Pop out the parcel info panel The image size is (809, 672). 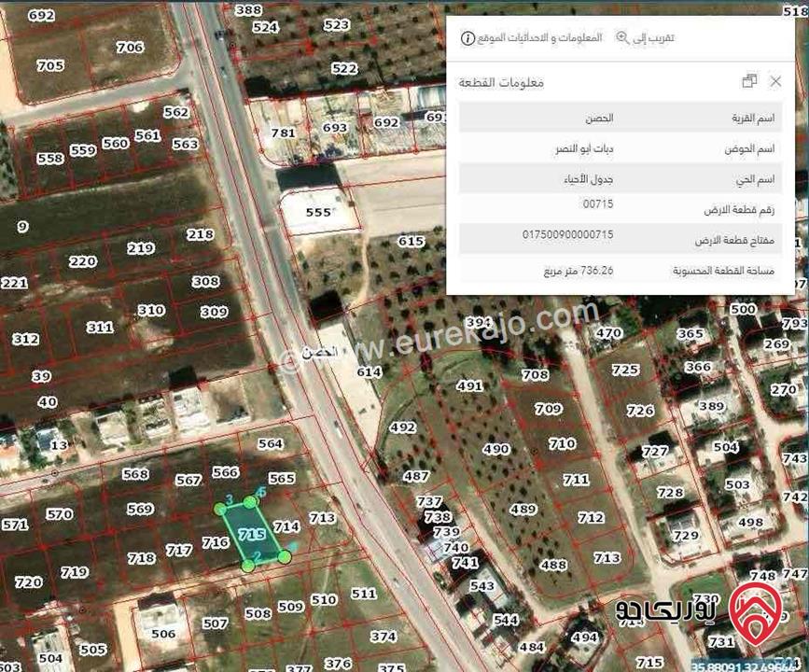click(749, 81)
